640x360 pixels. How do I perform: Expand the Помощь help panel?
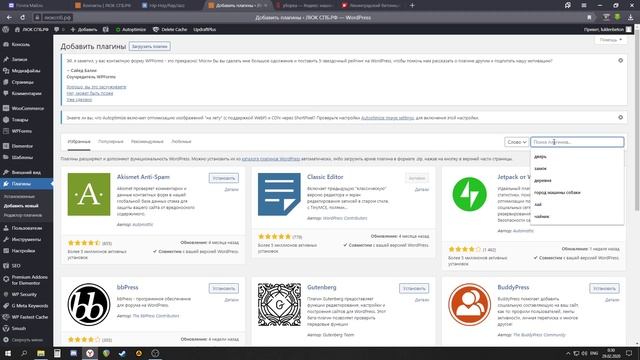coord(611,40)
